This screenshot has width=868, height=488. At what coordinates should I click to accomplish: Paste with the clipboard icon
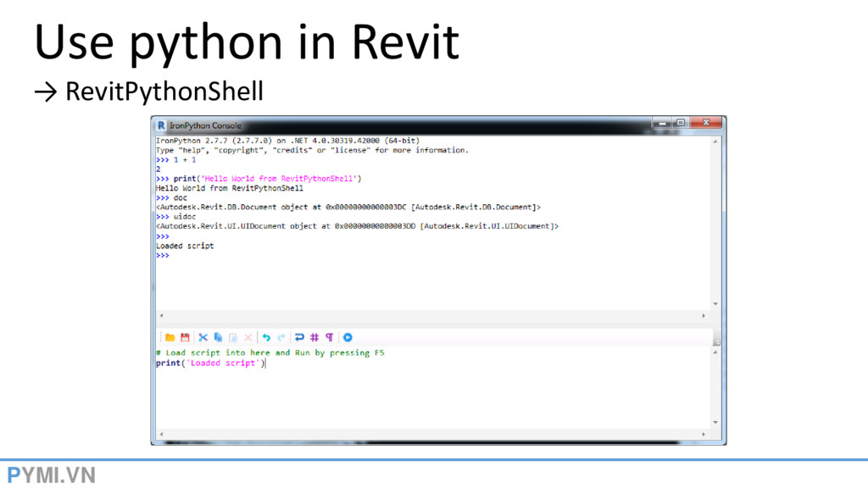(x=233, y=337)
